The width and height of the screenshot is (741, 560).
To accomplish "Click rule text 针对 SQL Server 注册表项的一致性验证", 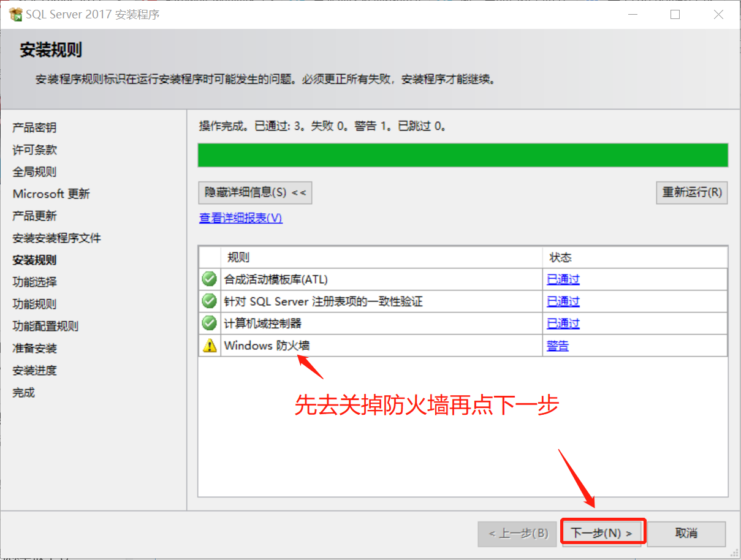I will (323, 301).
